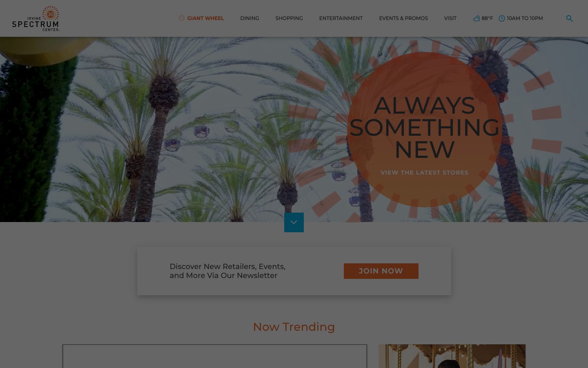Open the Entertainment menu
This screenshot has width=588, height=368.
tap(341, 18)
